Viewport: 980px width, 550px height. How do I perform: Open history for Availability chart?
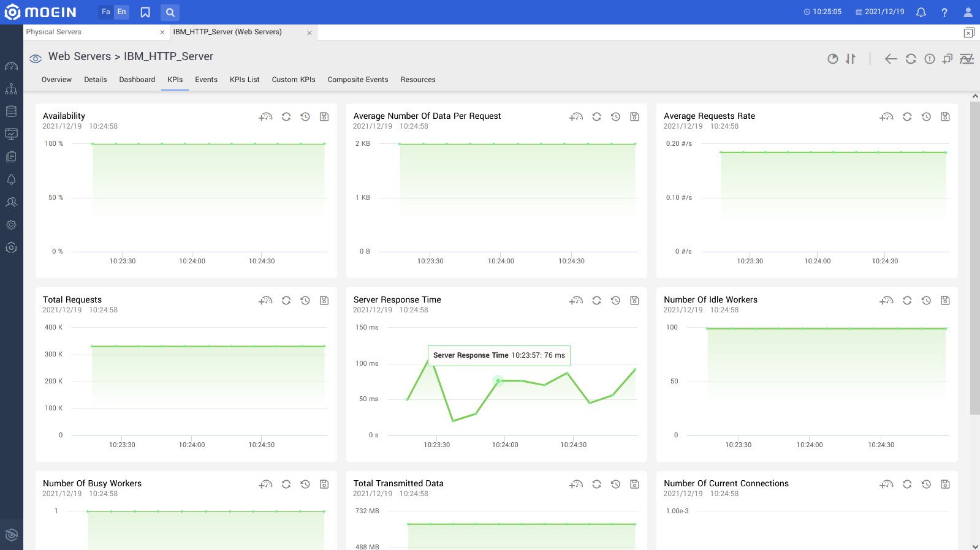pos(305,116)
